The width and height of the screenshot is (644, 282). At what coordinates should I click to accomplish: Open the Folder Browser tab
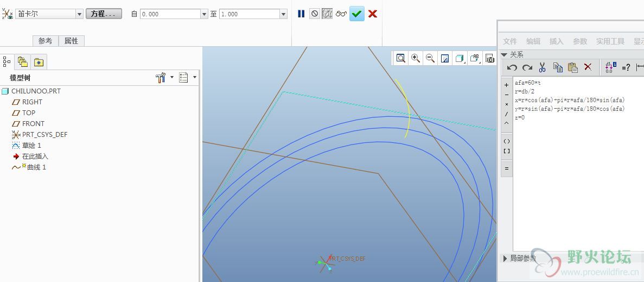23,62
